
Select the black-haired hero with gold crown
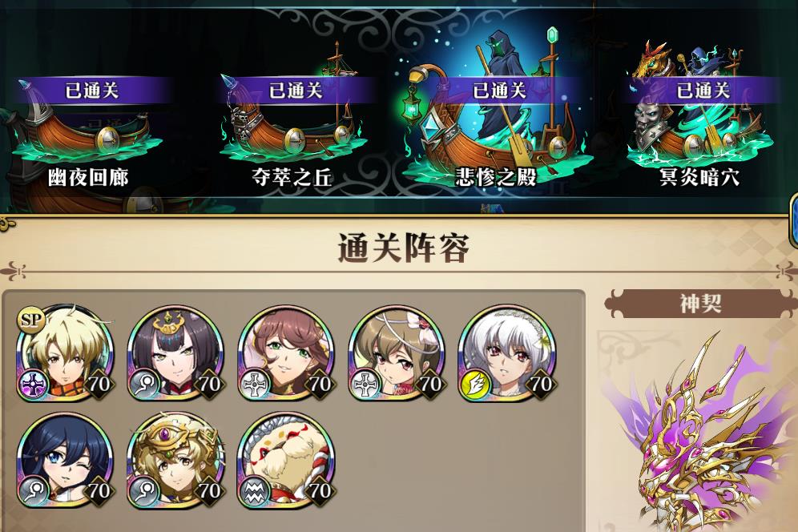[175, 353]
